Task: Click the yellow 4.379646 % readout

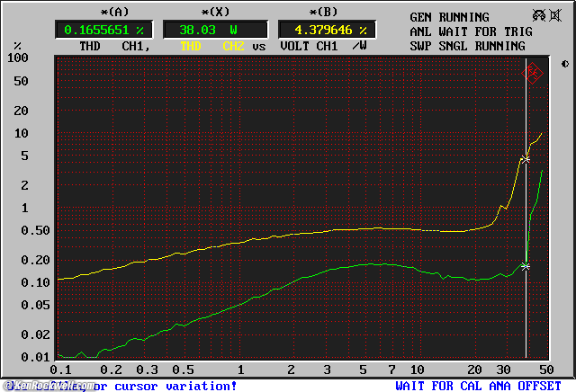Action: (x=327, y=30)
